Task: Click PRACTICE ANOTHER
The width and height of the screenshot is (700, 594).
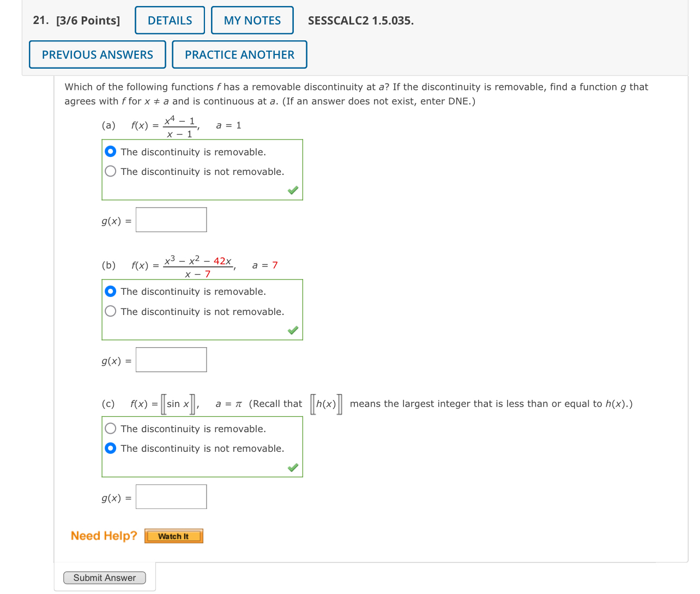Action: tap(239, 54)
